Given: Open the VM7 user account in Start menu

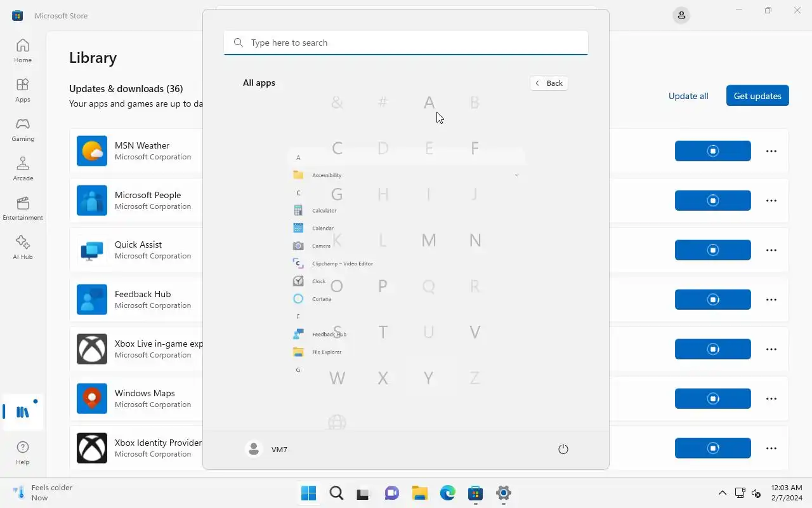Looking at the screenshot, I should coord(266,449).
